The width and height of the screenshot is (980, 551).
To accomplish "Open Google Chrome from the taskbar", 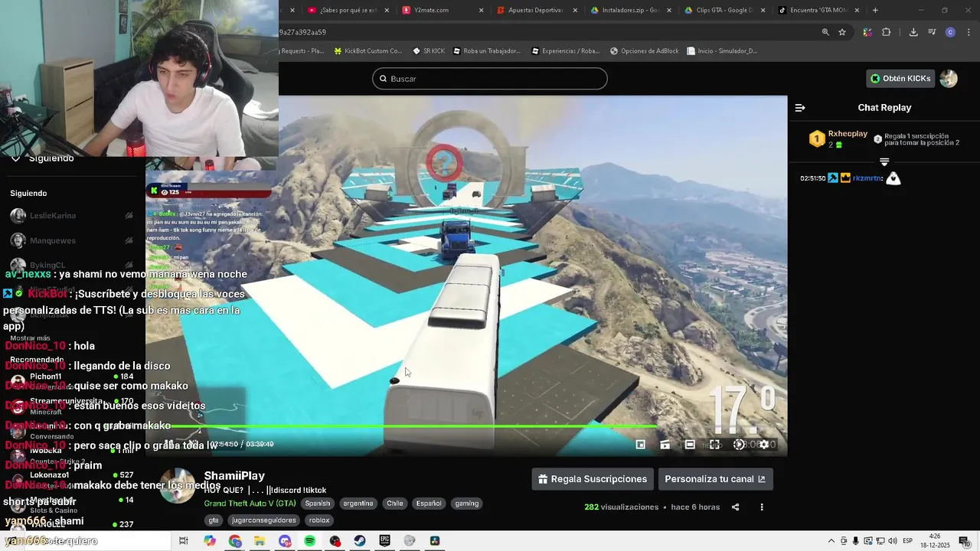I will tap(235, 541).
